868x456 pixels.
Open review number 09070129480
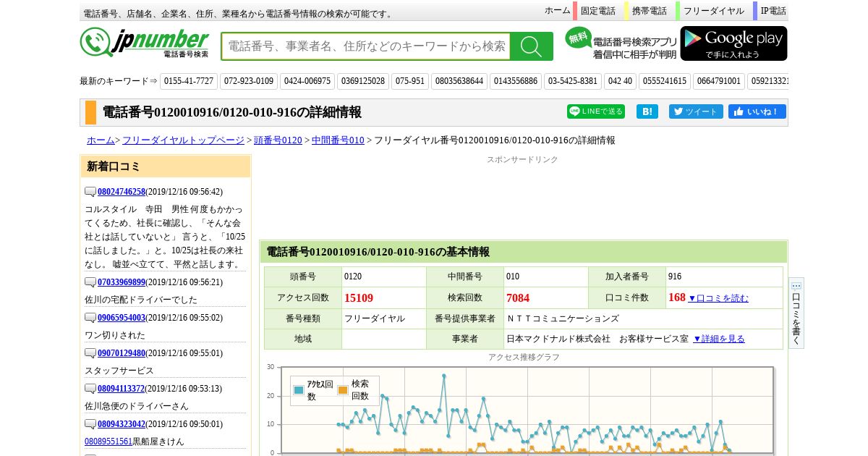click(x=122, y=353)
